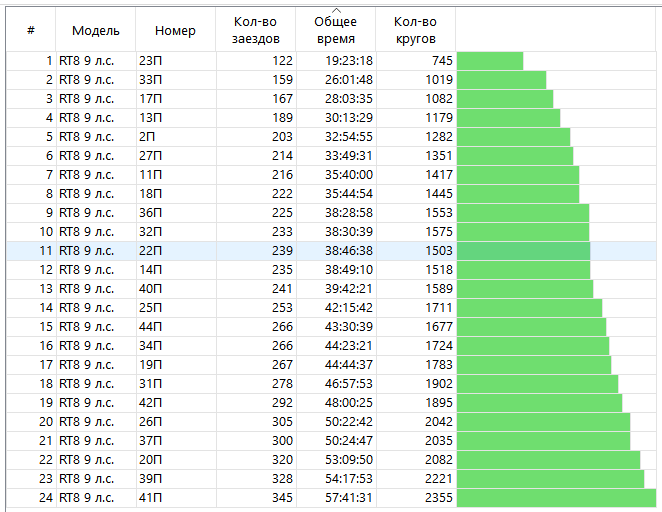662x512 pixels.
Task: Click the shortest green bar in row 1
Action: (490, 61)
